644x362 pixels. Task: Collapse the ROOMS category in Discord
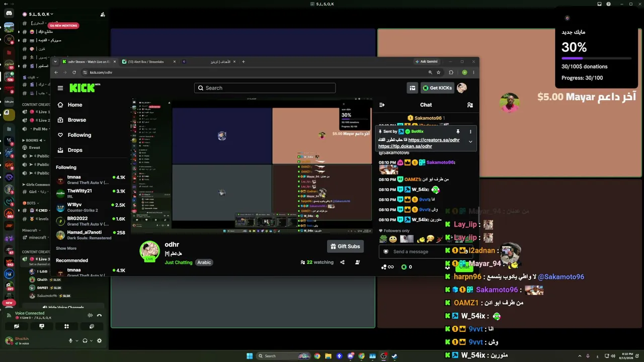click(x=33, y=140)
